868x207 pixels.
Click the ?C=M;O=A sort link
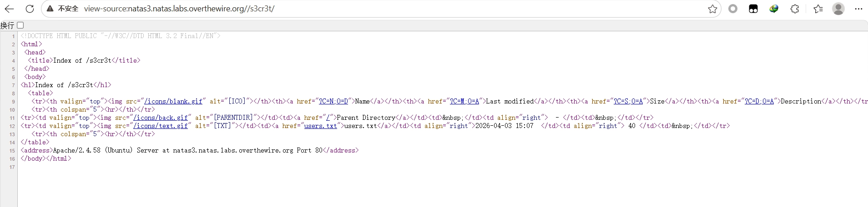pos(464,101)
